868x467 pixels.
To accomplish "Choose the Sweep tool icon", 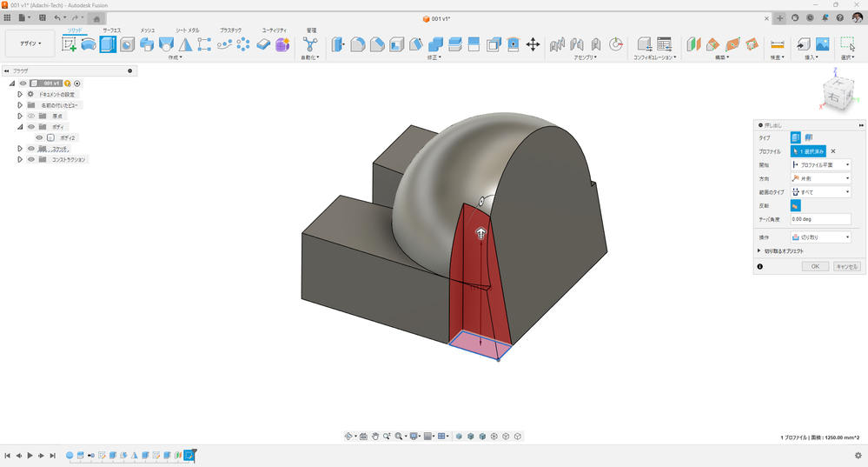I will pos(147,44).
